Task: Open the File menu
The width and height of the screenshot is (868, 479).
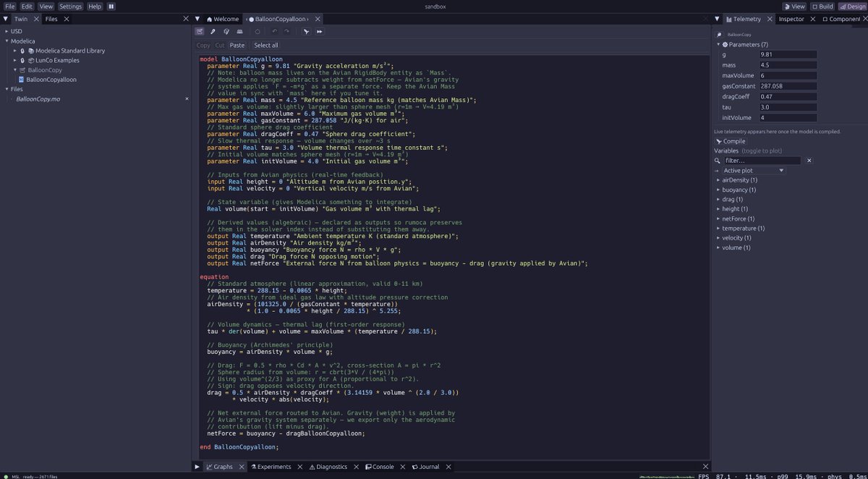Action: 10,6
